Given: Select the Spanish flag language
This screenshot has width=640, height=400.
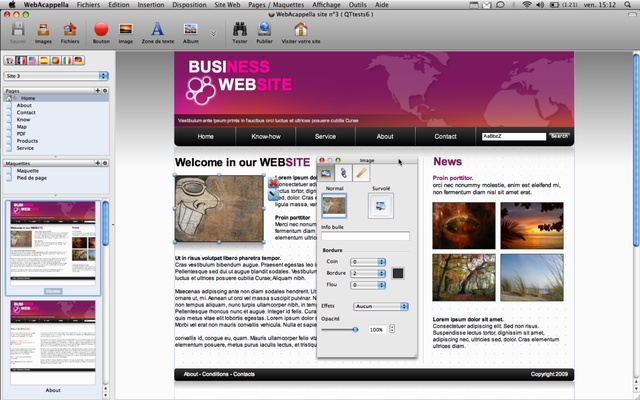Looking at the screenshot, I should [44, 60].
